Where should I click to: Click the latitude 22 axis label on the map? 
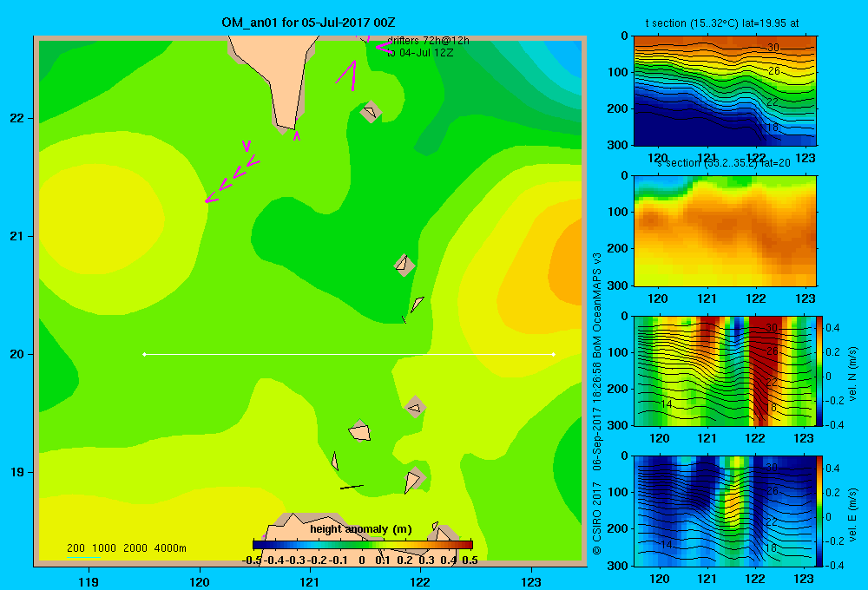point(17,119)
